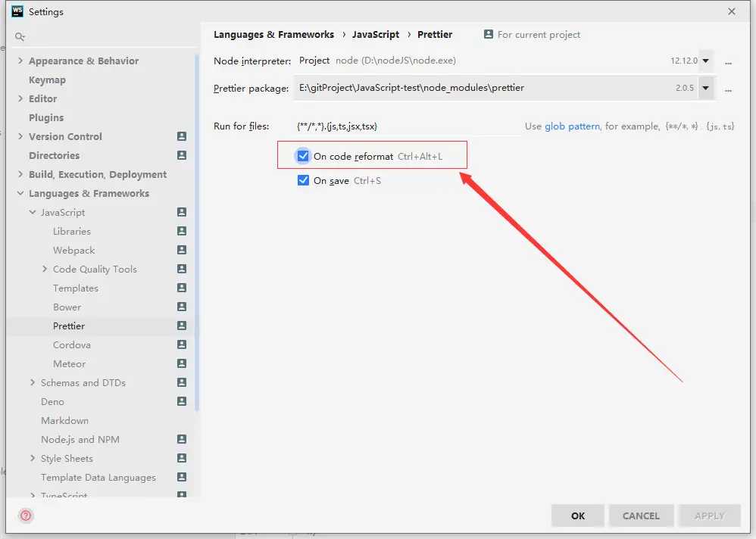Expand the Schemas and DTDs node
The image size is (756, 539).
33,382
